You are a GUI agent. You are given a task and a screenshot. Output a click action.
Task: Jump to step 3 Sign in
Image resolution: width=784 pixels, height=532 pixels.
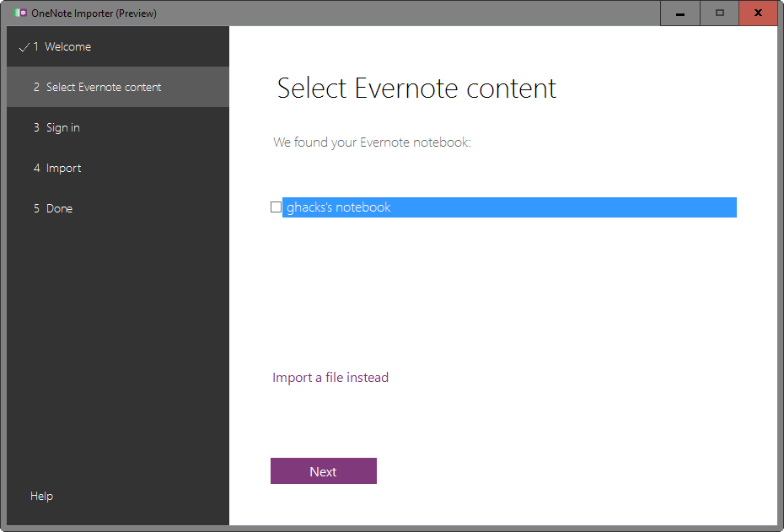click(118, 127)
